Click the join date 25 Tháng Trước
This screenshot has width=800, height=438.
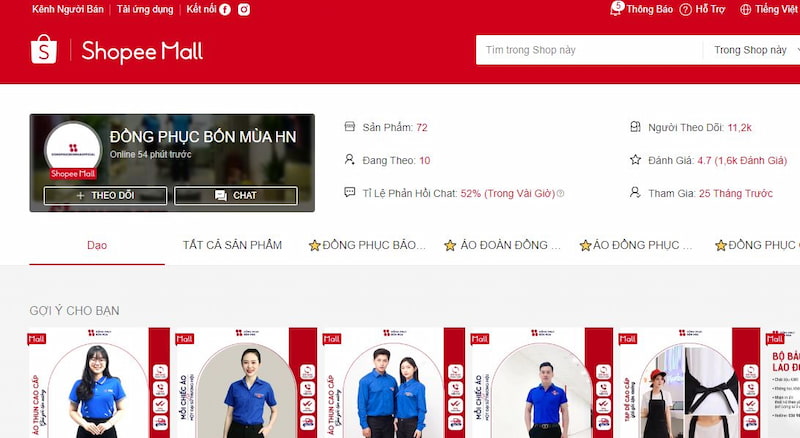[736, 193]
